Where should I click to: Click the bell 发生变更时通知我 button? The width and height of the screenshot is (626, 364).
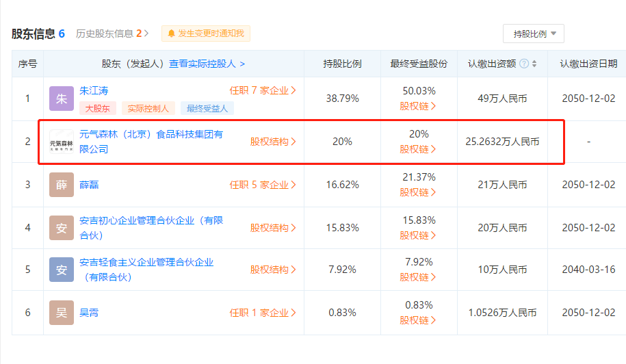pos(206,33)
